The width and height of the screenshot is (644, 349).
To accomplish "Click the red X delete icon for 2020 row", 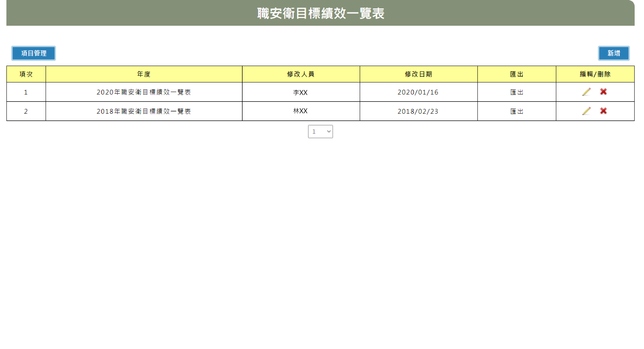I will 604,92.
